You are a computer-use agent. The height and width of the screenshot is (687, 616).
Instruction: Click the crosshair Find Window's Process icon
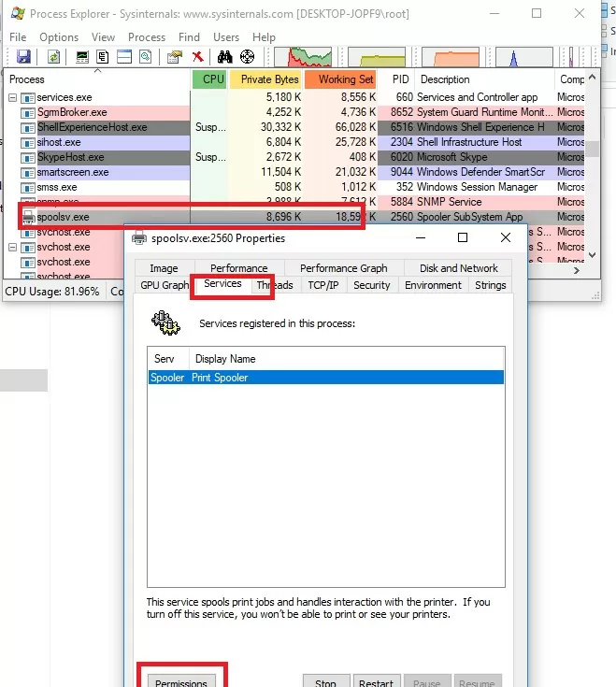click(x=247, y=57)
